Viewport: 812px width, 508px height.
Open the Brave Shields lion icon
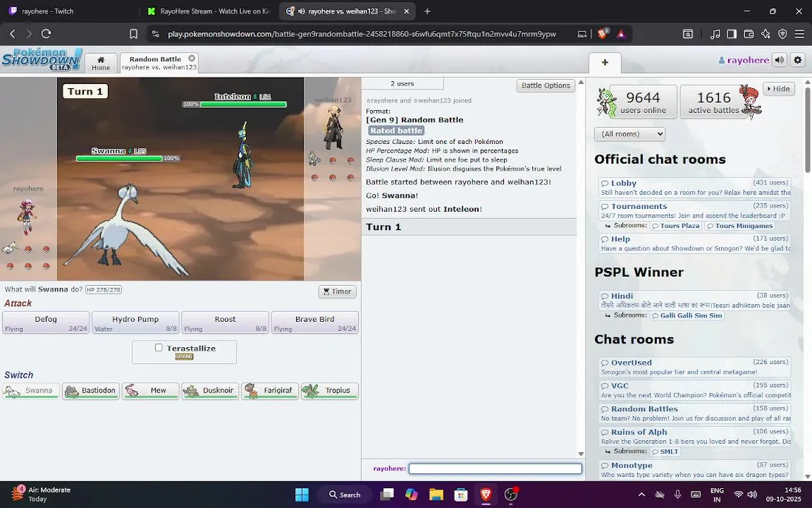603,34
